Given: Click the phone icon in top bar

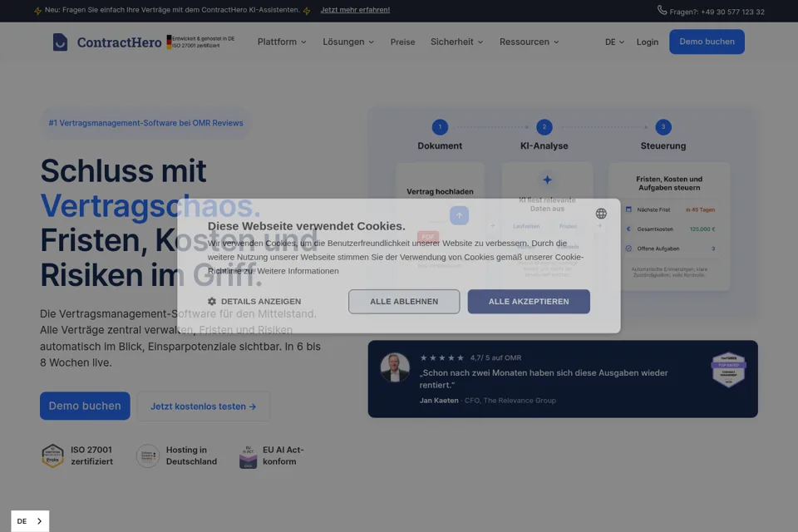Looking at the screenshot, I should [662, 10].
